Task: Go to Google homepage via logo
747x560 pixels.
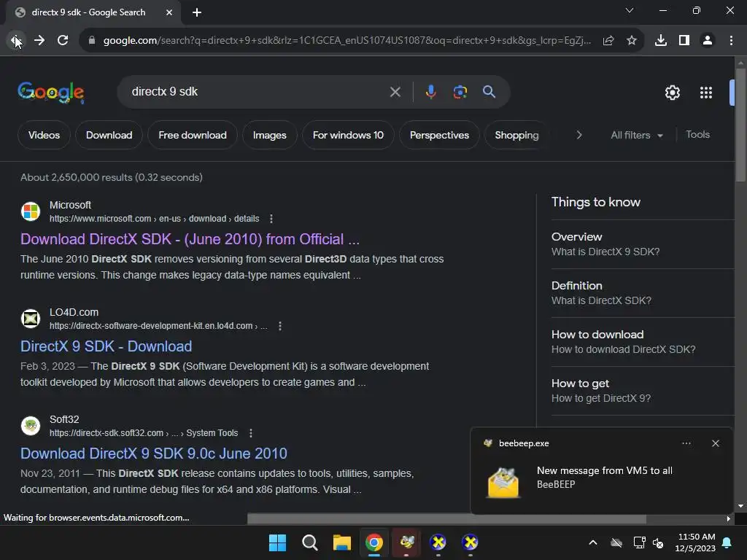Action: (x=51, y=92)
